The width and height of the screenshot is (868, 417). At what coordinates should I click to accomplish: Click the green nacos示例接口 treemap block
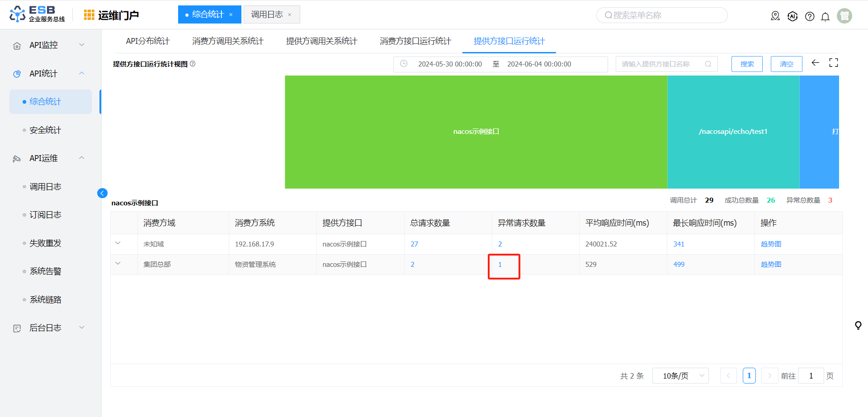point(476,132)
